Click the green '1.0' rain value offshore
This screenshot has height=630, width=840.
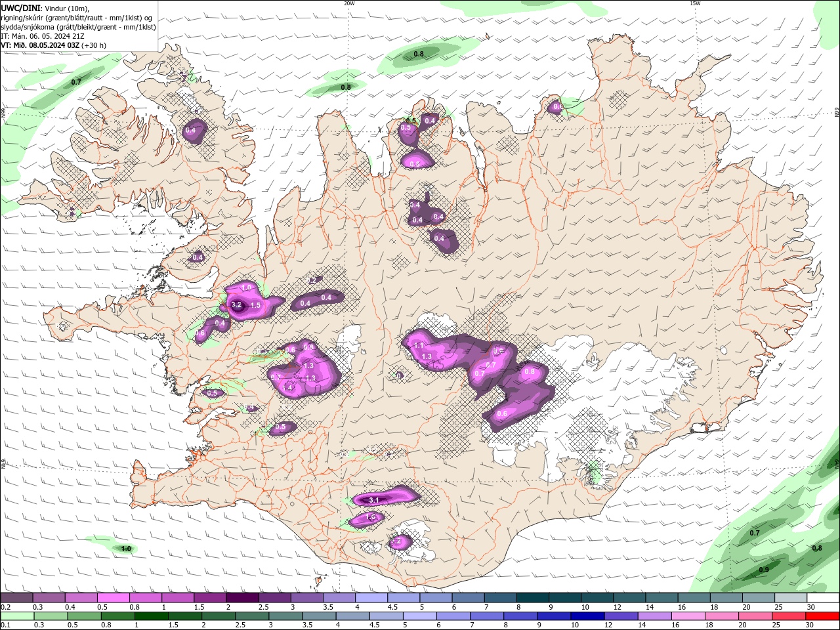(x=126, y=549)
